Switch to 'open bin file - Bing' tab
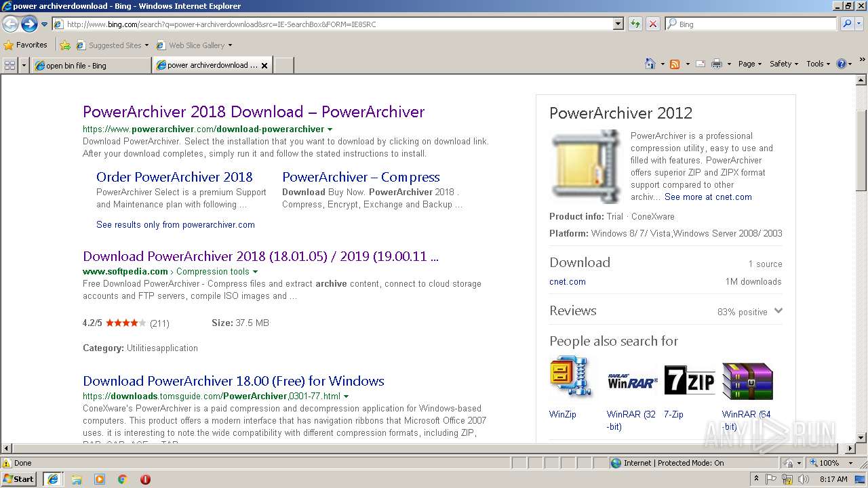 [x=91, y=65]
